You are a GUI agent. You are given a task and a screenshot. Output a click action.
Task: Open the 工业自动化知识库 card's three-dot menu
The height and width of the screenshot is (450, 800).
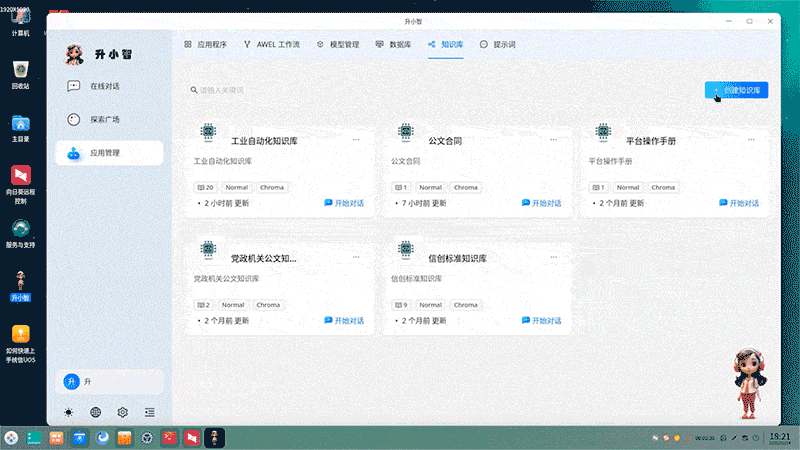point(356,140)
